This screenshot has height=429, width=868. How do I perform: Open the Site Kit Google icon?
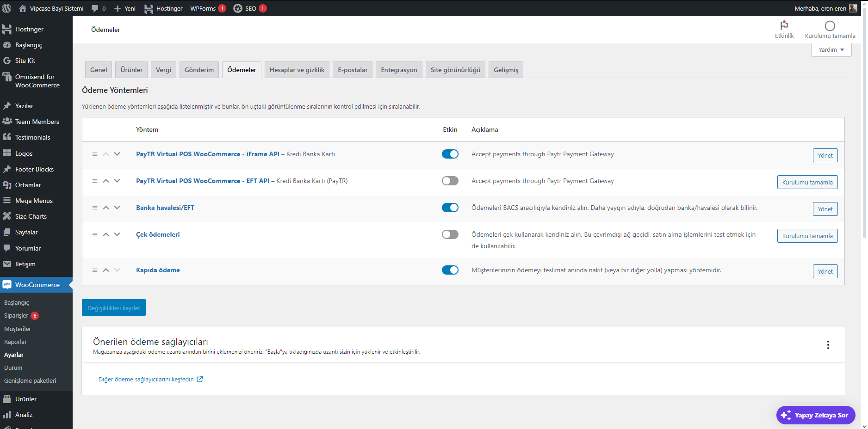click(7, 61)
